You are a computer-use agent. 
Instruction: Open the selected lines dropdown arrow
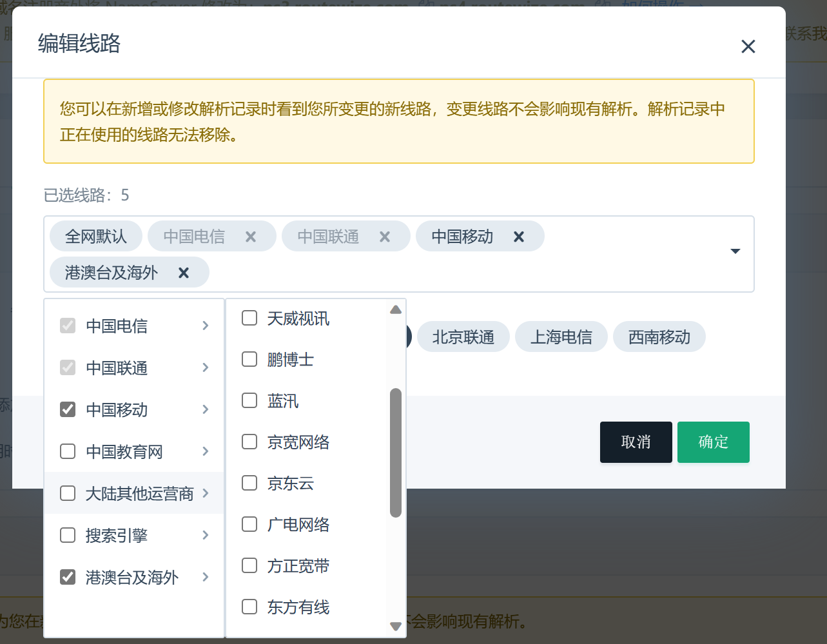click(734, 251)
